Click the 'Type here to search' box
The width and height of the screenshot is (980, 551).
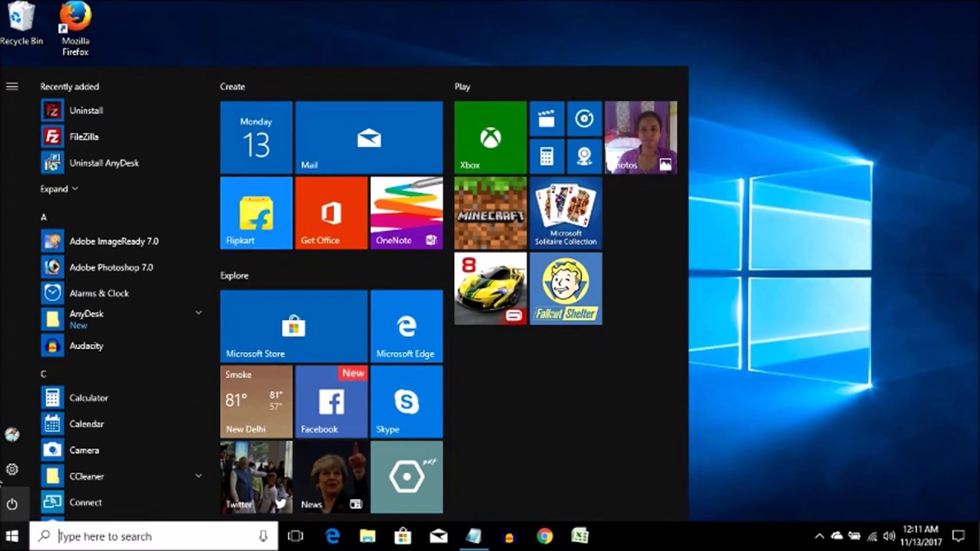[x=153, y=536]
